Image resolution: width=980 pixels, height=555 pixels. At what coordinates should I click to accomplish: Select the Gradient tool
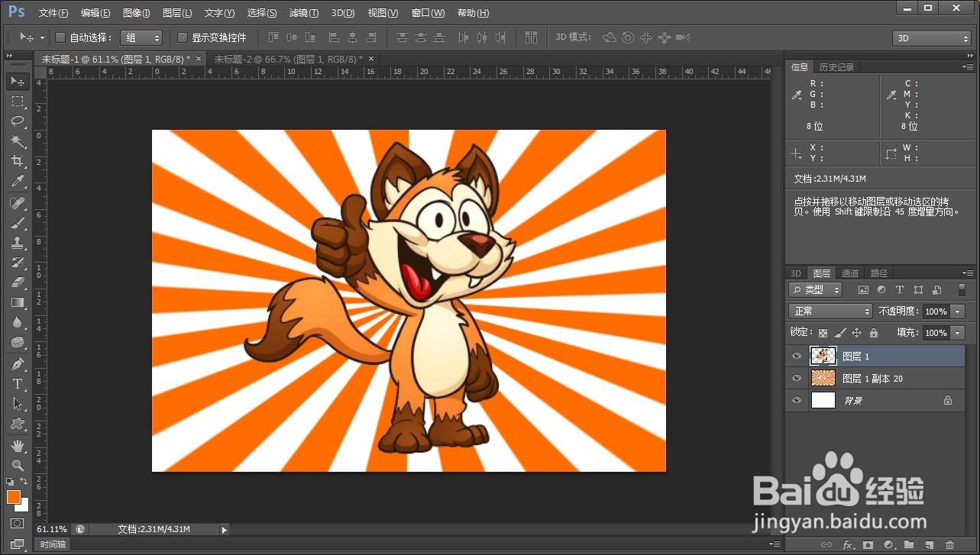tap(18, 302)
